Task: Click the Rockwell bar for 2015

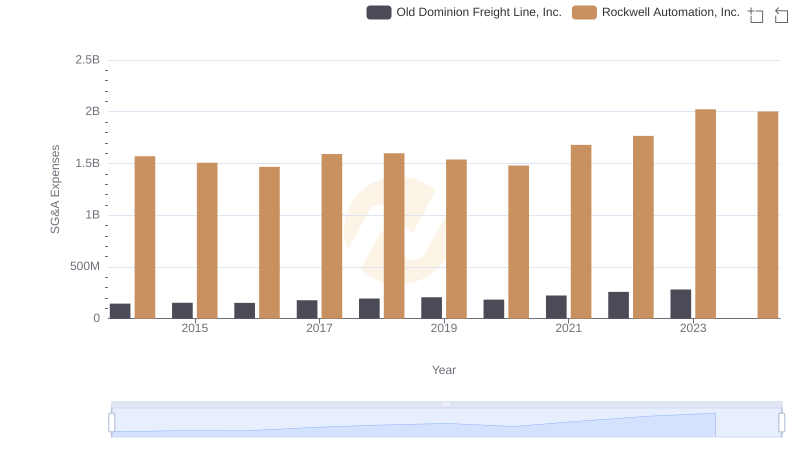Action: pyautogui.click(x=207, y=241)
